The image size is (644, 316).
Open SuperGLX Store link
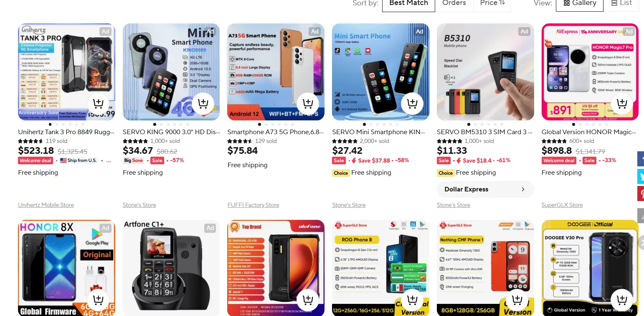(562, 205)
